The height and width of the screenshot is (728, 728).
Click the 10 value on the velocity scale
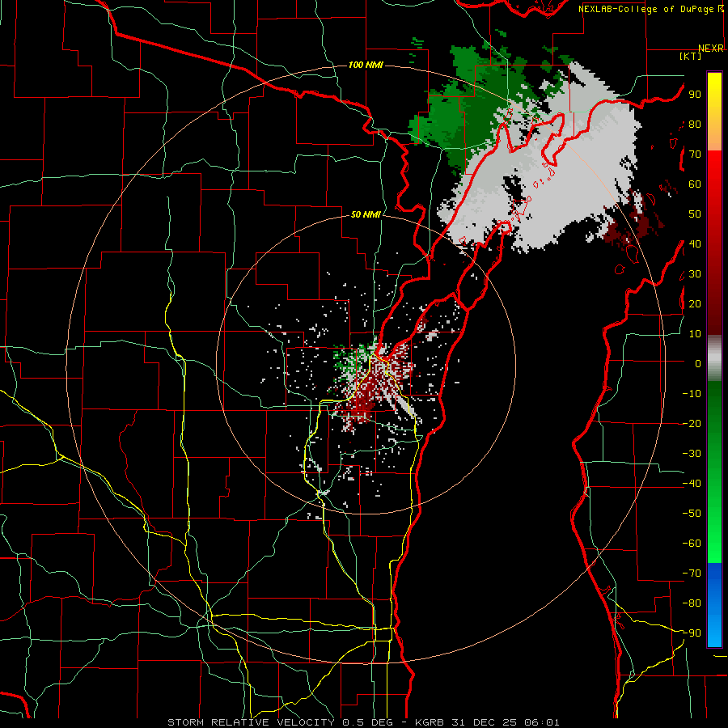(695, 334)
